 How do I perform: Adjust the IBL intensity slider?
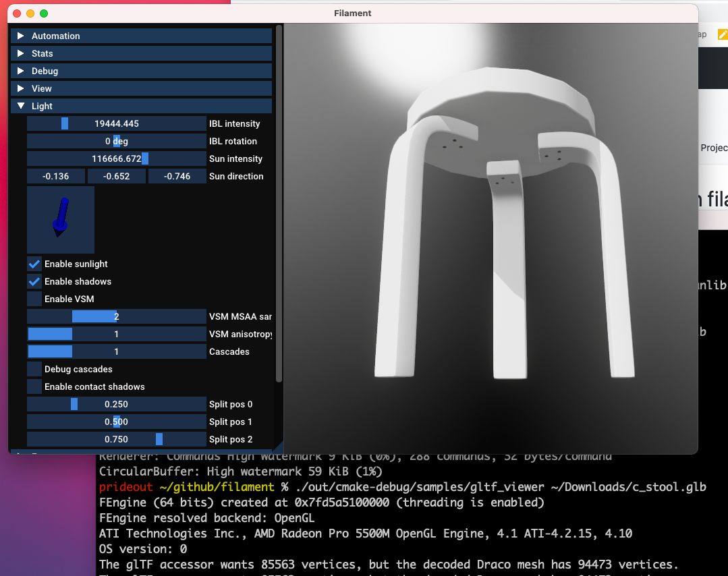tap(117, 123)
